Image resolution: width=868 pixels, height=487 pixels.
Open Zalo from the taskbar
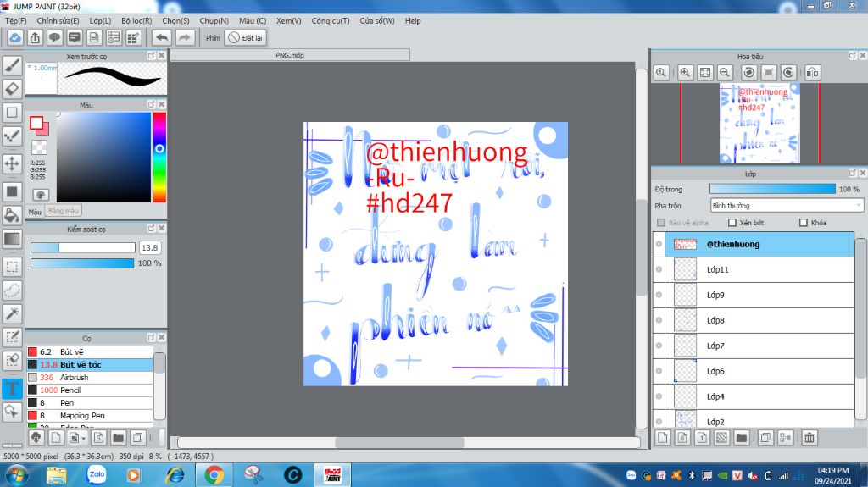point(97,475)
